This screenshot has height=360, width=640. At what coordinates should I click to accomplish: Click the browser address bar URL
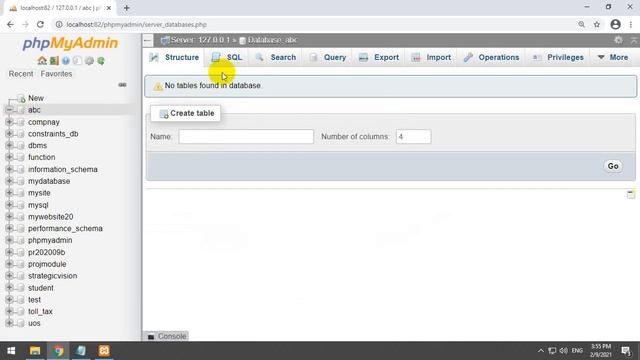coord(137,24)
